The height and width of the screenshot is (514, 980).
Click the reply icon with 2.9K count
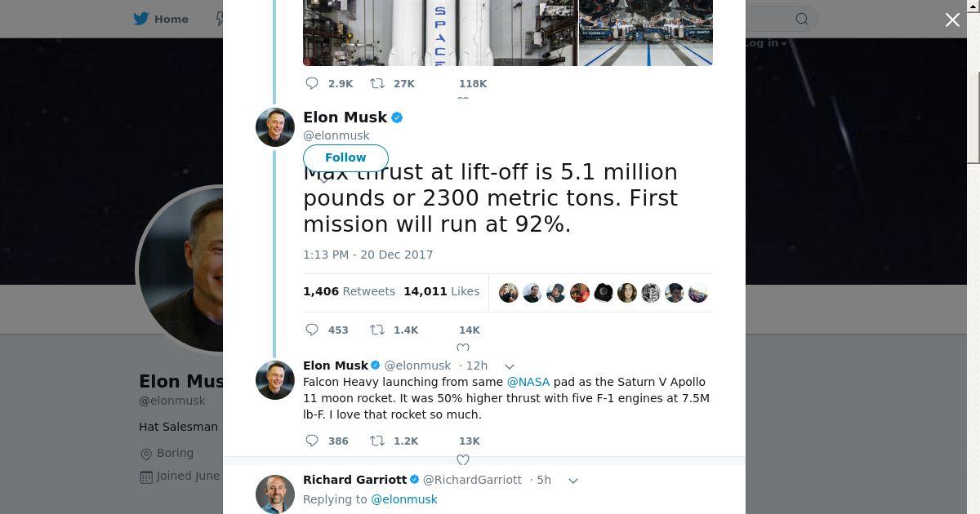pyautogui.click(x=312, y=83)
